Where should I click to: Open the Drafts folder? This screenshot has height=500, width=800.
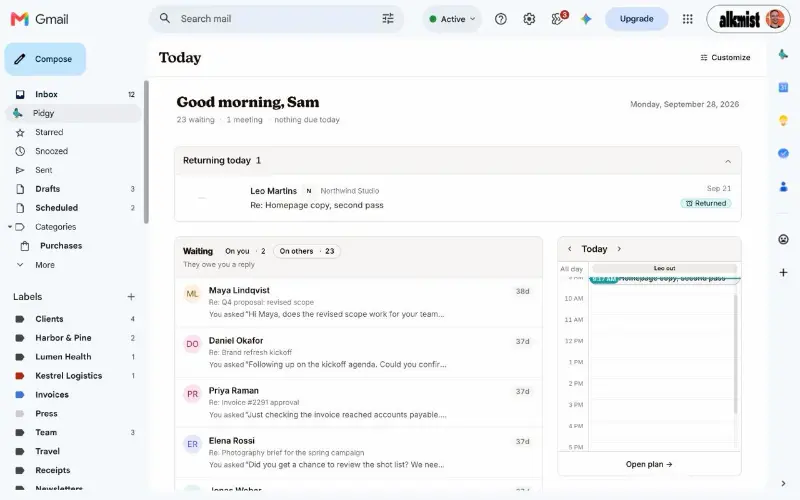(x=74, y=189)
